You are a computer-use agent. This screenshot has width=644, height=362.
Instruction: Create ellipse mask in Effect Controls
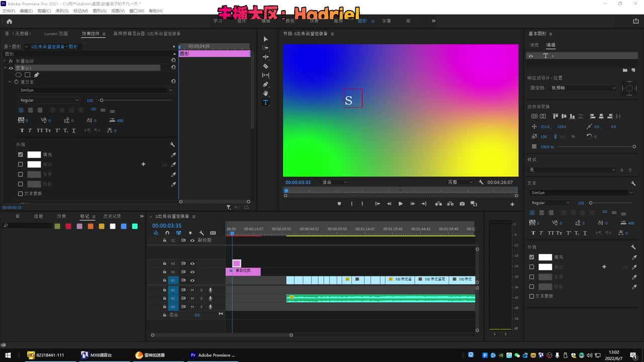coord(19,75)
